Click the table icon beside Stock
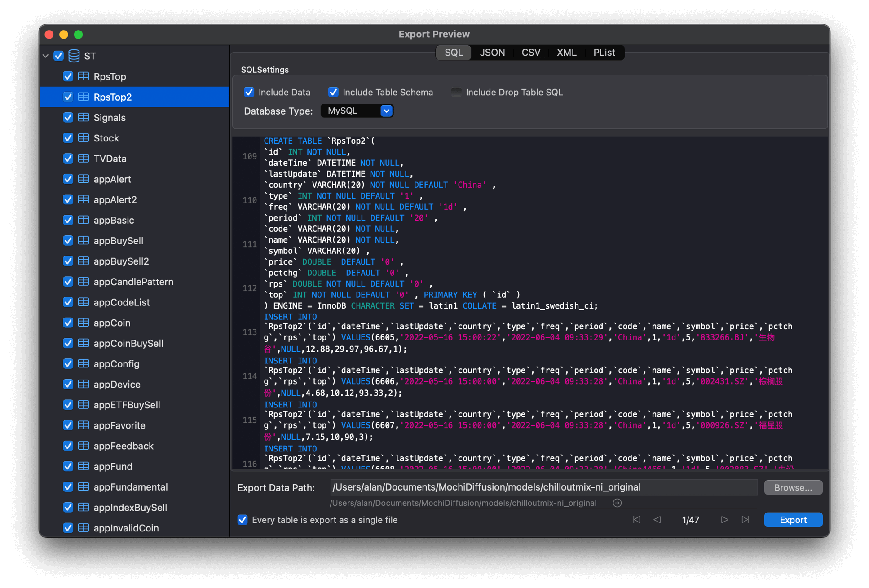 [x=84, y=138]
